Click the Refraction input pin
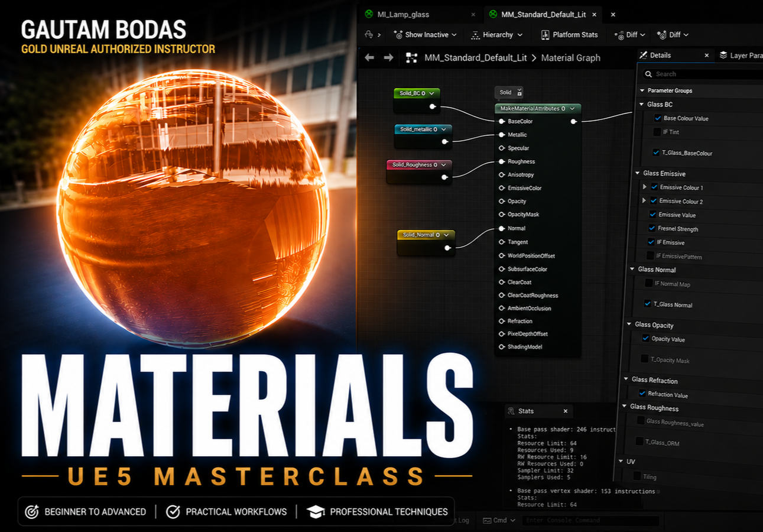This screenshot has height=532, width=763. tap(502, 321)
